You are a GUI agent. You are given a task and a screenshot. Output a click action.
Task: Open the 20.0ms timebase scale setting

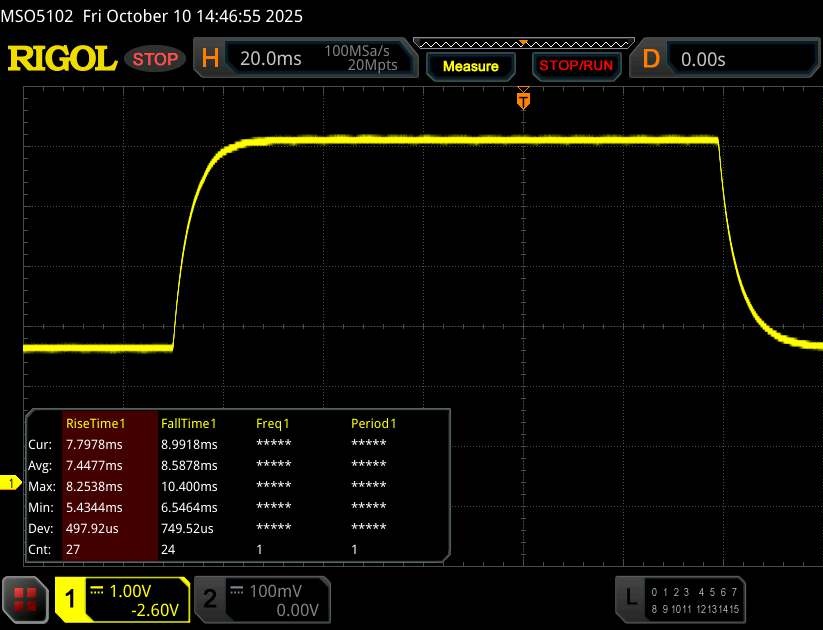[271, 59]
